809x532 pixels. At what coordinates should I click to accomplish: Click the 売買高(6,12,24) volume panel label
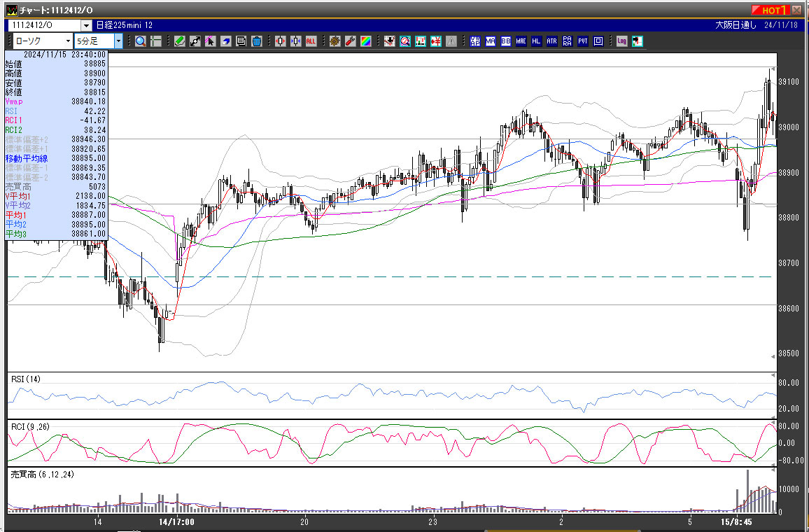42,474
